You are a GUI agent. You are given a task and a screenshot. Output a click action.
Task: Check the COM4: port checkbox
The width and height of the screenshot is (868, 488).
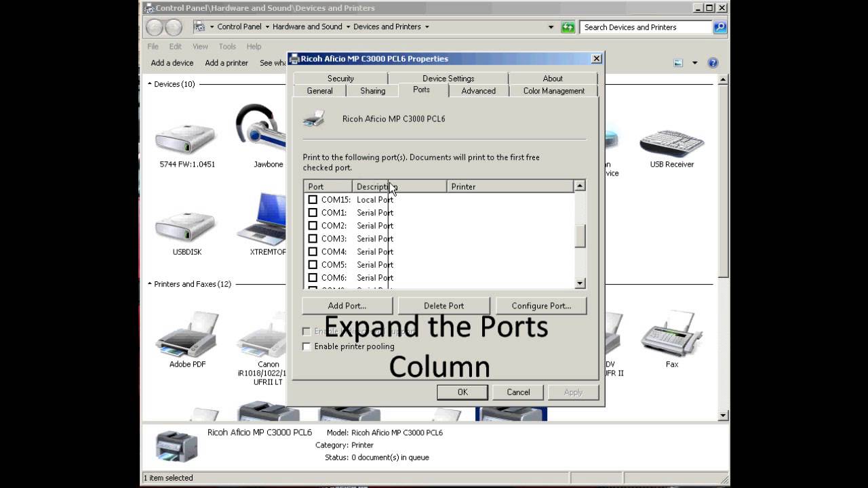[313, 251]
